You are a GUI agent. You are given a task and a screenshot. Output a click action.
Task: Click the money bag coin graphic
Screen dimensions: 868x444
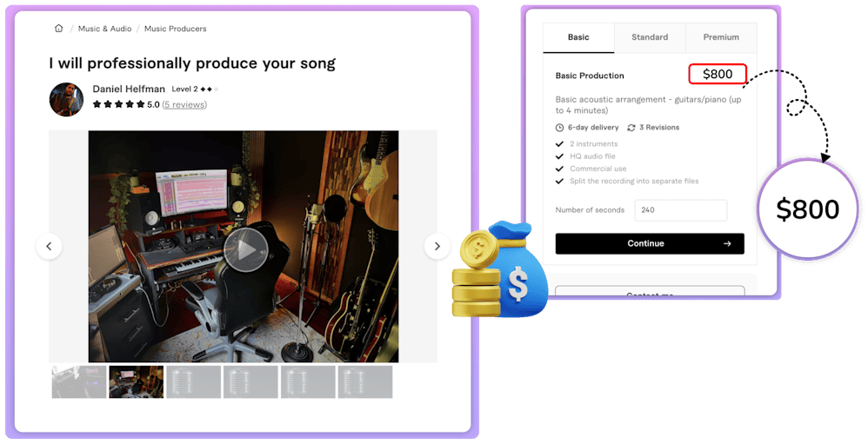click(x=500, y=269)
